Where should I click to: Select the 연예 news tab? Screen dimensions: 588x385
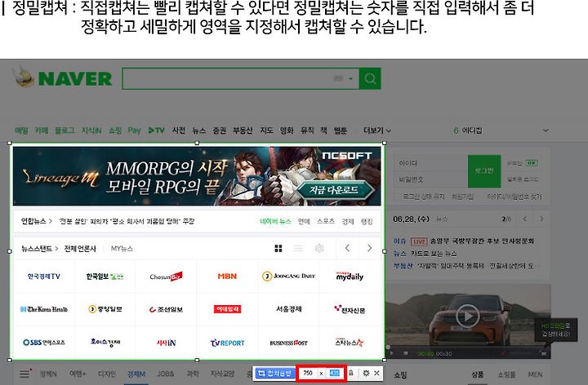click(304, 221)
